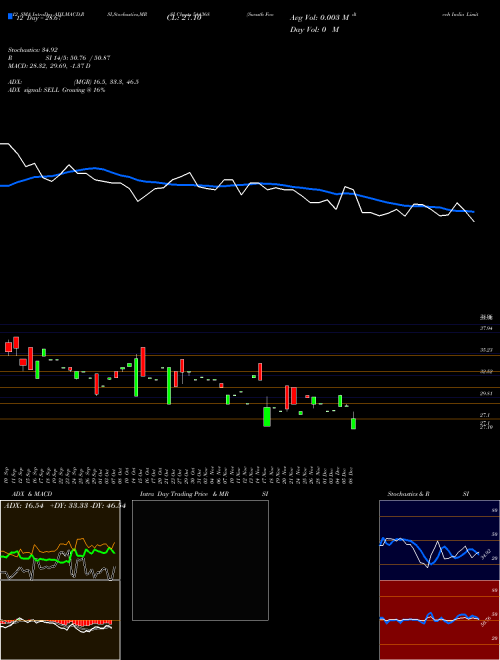This screenshot has height=660, width=500.
Task: Click the right end of the blue SMA line
Action: tap(473, 211)
